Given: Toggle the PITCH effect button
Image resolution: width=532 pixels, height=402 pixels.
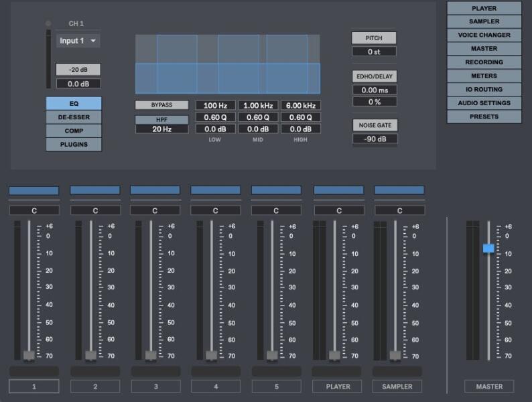Looking at the screenshot, I should (374, 38).
